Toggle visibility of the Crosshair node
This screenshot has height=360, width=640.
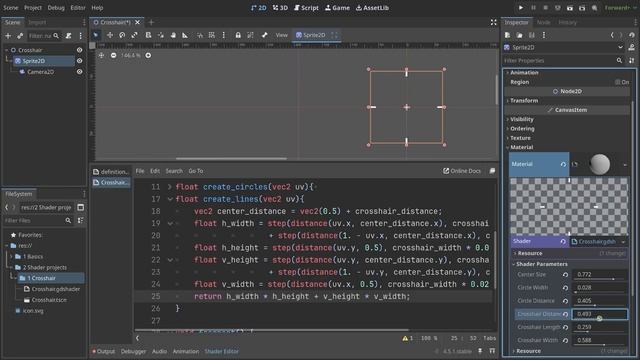click(x=80, y=50)
